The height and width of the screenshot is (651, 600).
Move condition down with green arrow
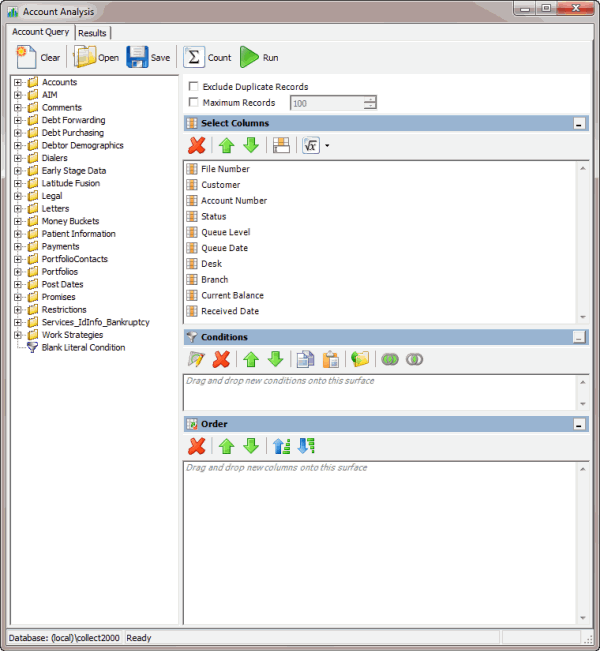point(275,360)
